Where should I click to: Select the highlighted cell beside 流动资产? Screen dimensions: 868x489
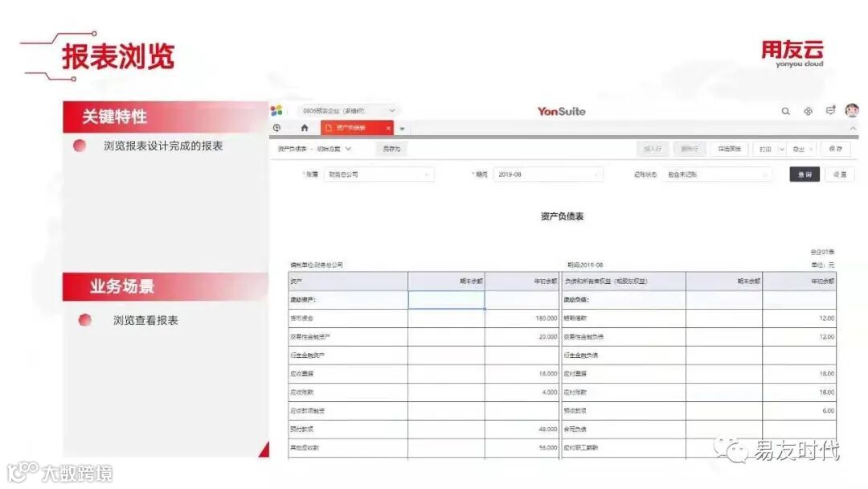point(446,300)
